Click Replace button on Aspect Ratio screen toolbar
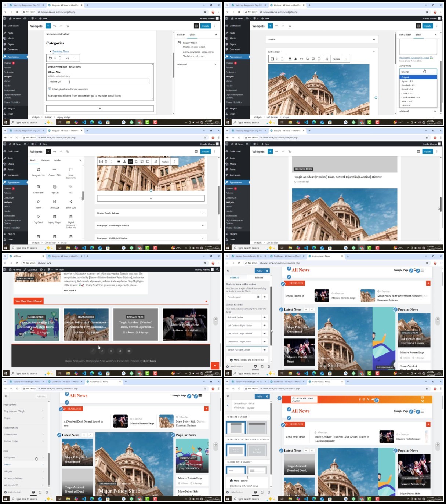 click(x=336, y=59)
